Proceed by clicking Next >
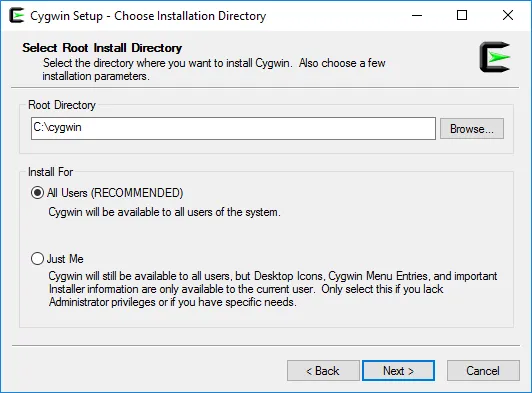The image size is (532, 393). coord(398,371)
